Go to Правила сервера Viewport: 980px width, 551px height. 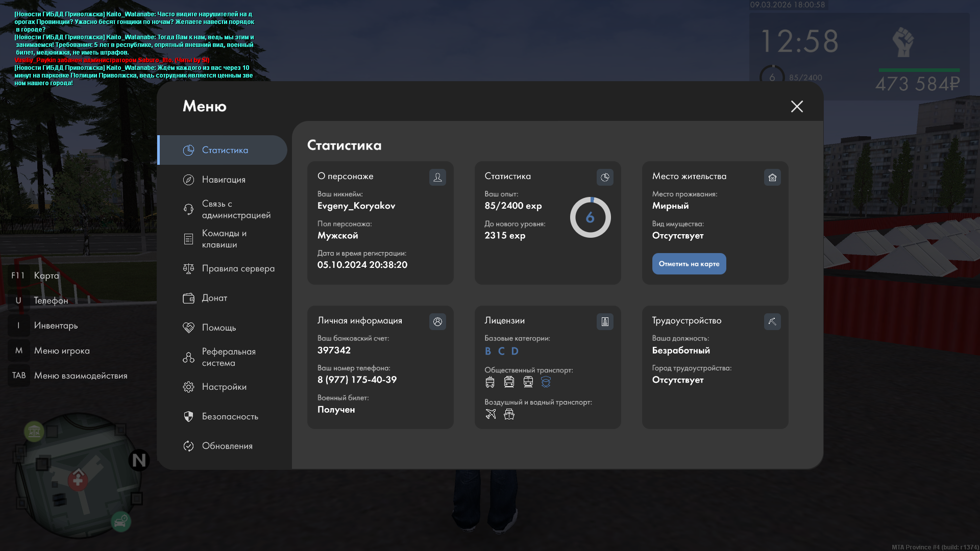pyautogui.click(x=238, y=268)
